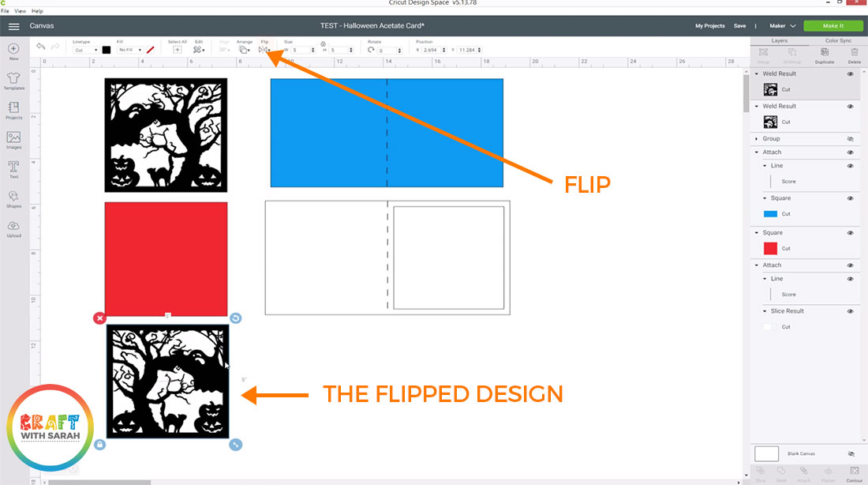Select the red square on canvas
Viewport: 868px width, 485px height.
[x=166, y=258]
